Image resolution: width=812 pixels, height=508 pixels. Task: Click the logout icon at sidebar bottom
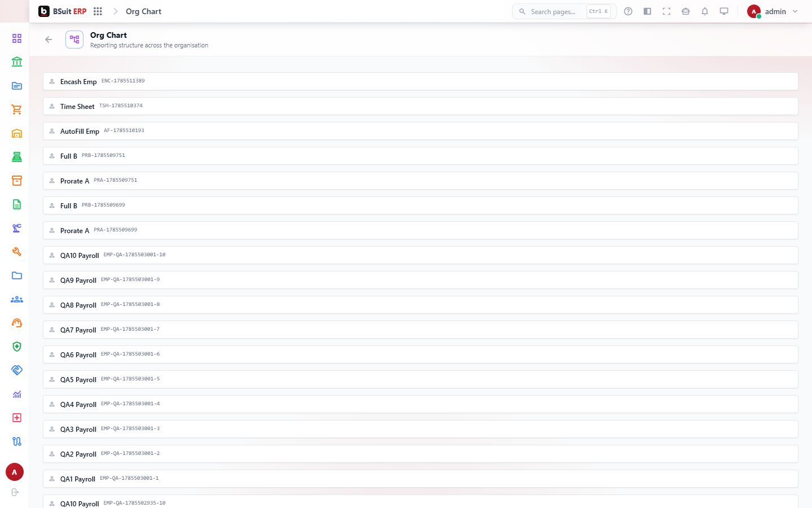(15, 492)
